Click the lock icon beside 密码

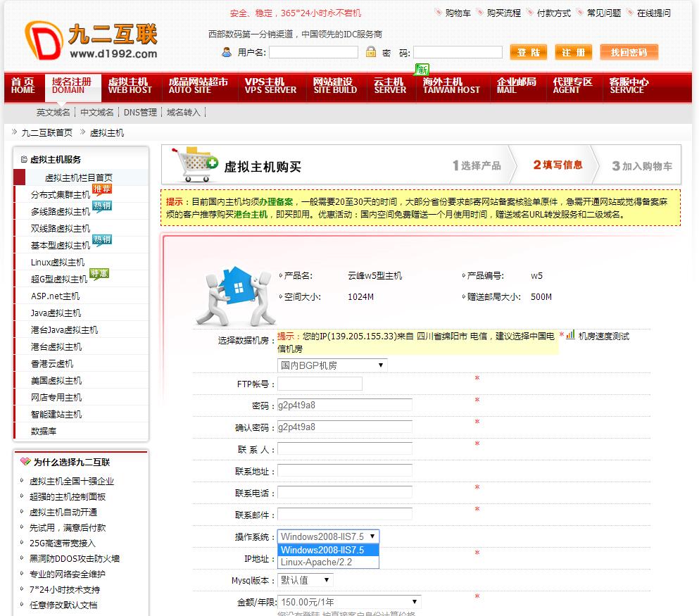[x=371, y=51]
